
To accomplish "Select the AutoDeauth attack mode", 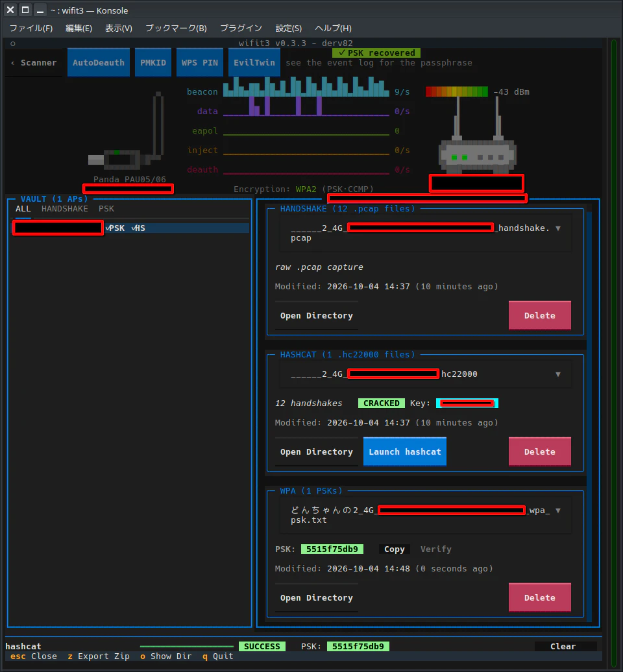I will (99, 62).
